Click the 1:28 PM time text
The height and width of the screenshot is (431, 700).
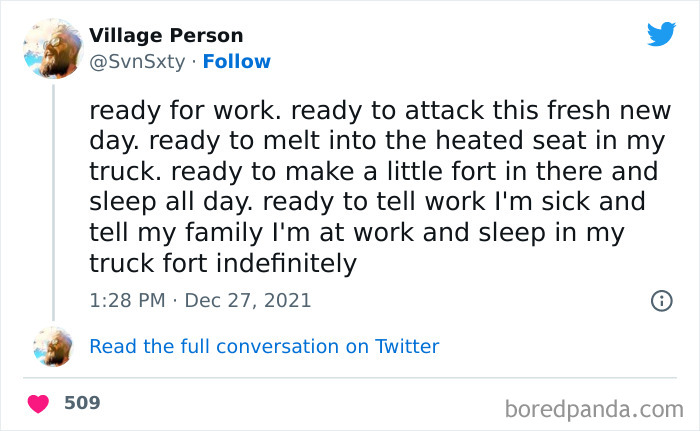coord(127,300)
